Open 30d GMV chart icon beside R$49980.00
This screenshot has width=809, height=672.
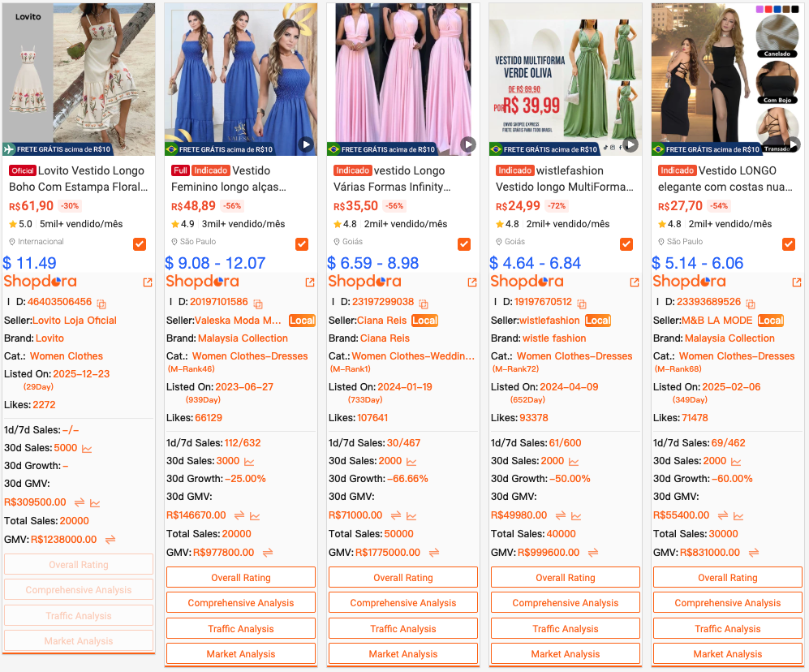[x=576, y=516]
